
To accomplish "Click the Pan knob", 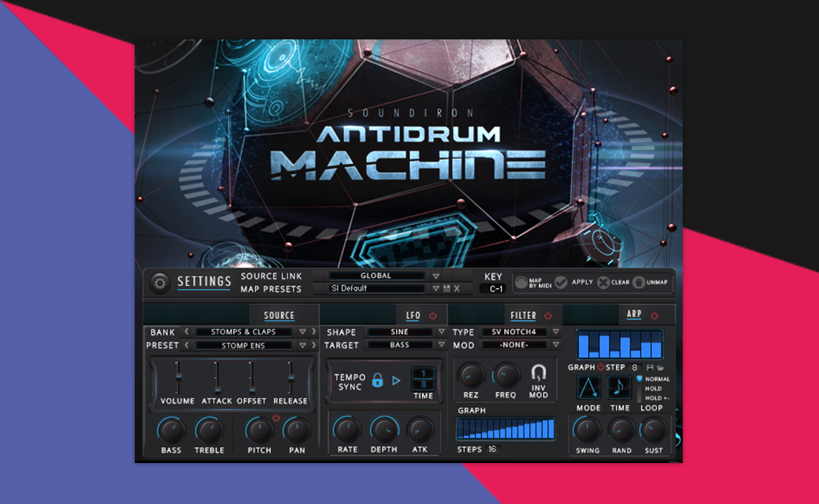I will click(297, 431).
